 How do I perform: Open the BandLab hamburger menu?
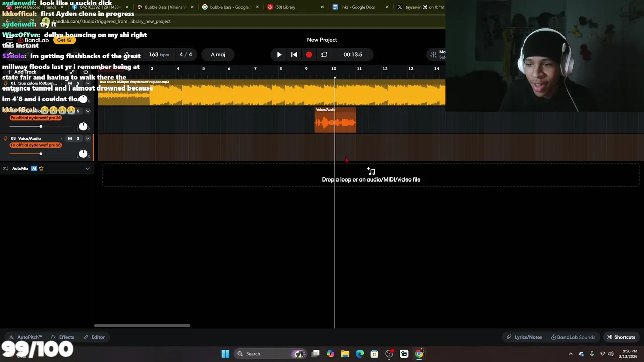point(9,40)
